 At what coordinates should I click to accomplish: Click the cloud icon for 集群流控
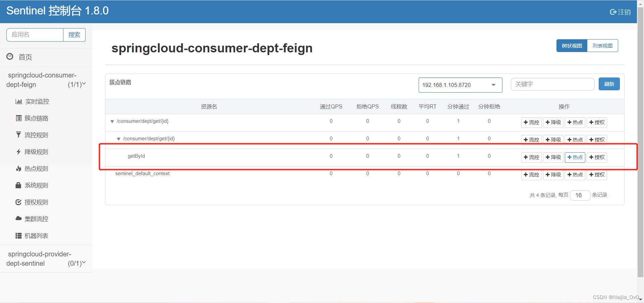point(18,218)
